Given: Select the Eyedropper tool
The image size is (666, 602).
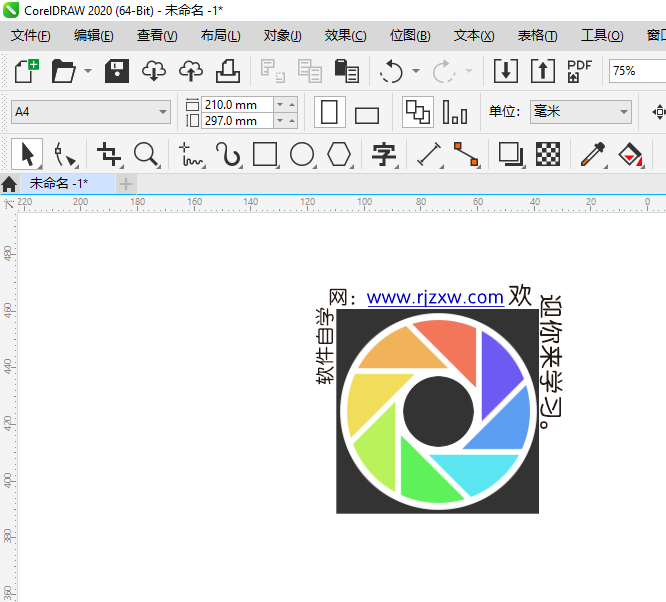Looking at the screenshot, I should click(593, 154).
